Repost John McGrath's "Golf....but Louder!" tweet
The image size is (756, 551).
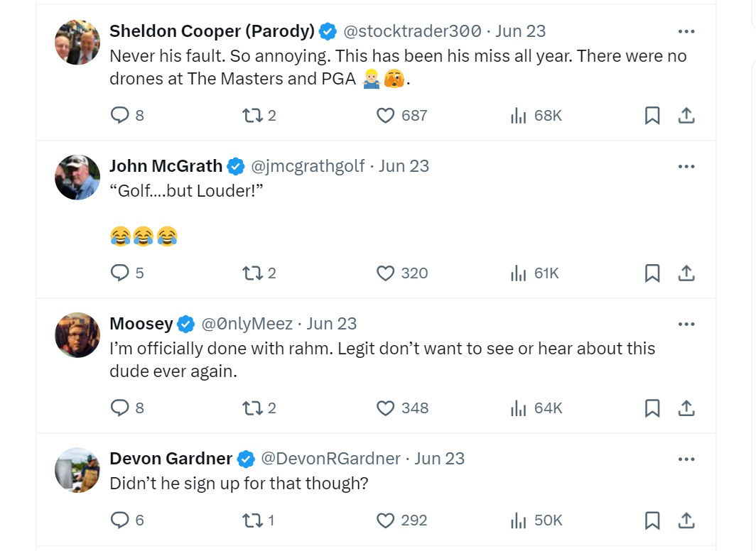[x=251, y=273]
